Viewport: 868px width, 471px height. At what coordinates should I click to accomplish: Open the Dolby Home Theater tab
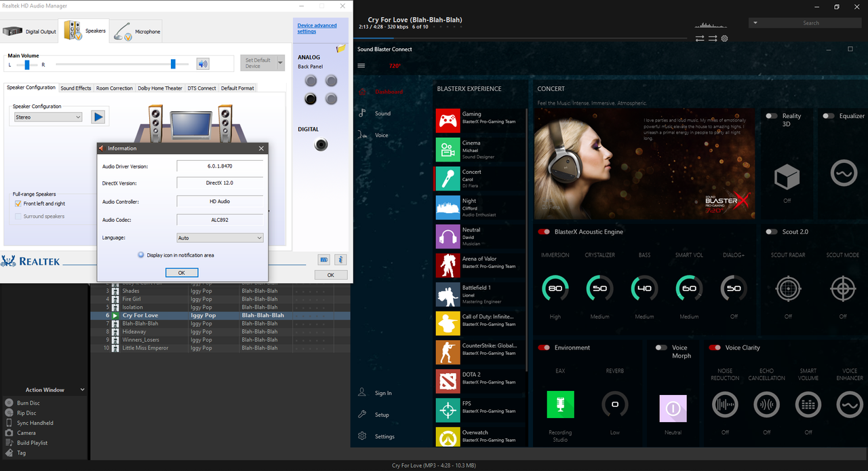click(160, 88)
